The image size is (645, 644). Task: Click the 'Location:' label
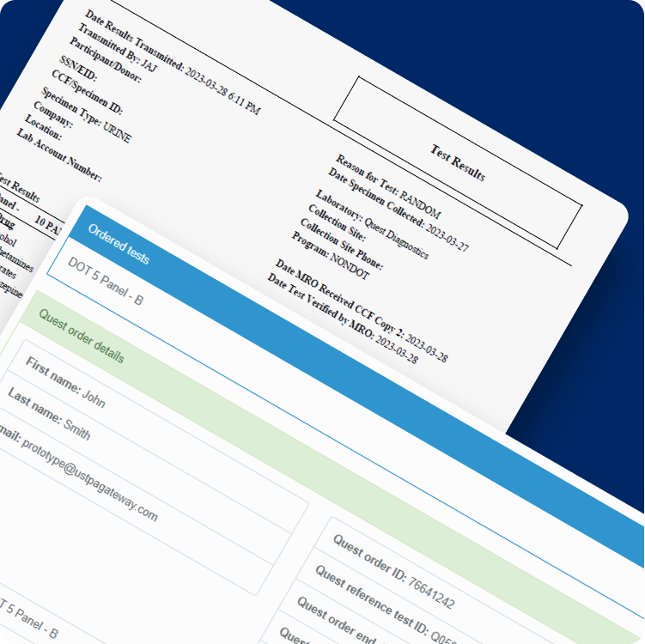pos(43,127)
